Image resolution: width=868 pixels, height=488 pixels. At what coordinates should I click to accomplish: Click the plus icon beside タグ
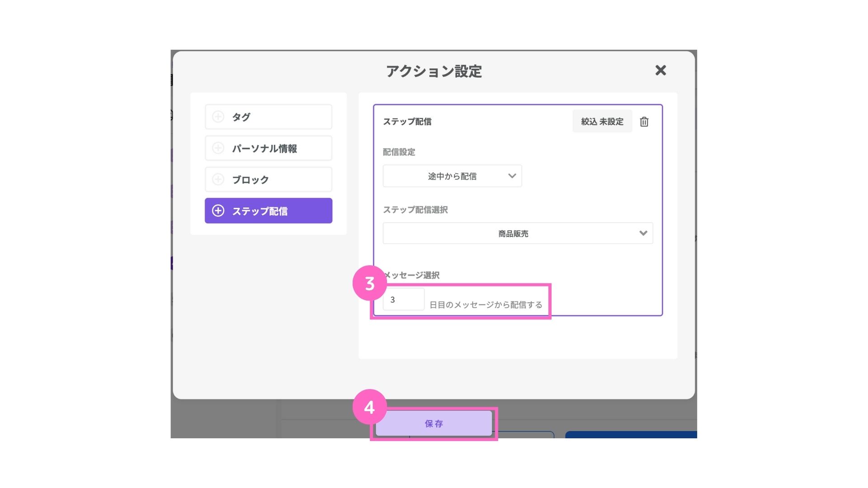click(x=218, y=117)
